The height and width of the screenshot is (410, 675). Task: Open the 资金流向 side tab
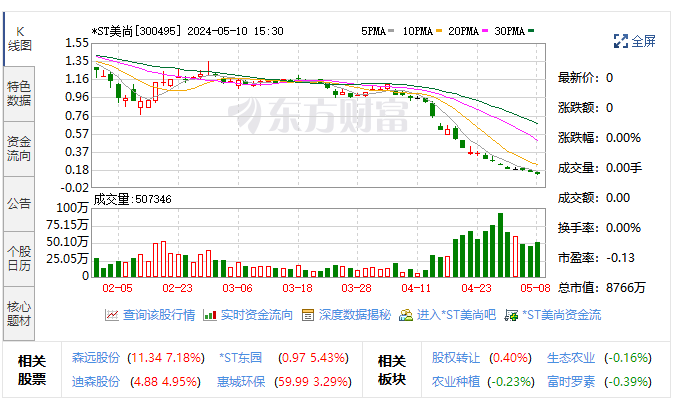pos(19,149)
